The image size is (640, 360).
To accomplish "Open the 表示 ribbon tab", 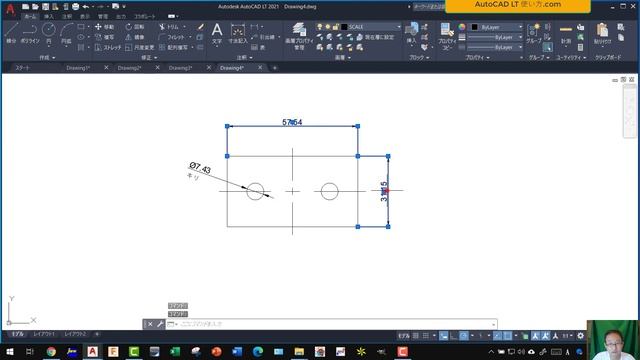I will pos(84,16).
